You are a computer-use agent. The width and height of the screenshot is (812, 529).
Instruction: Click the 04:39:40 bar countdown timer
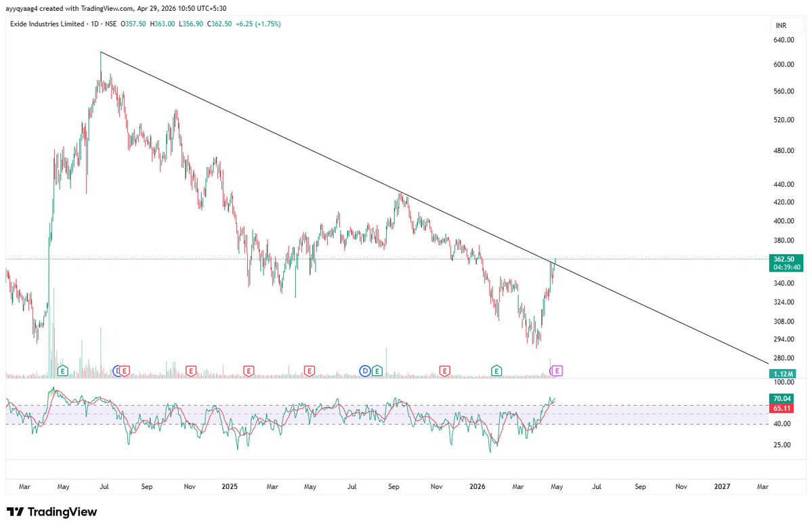pyautogui.click(x=787, y=268)
